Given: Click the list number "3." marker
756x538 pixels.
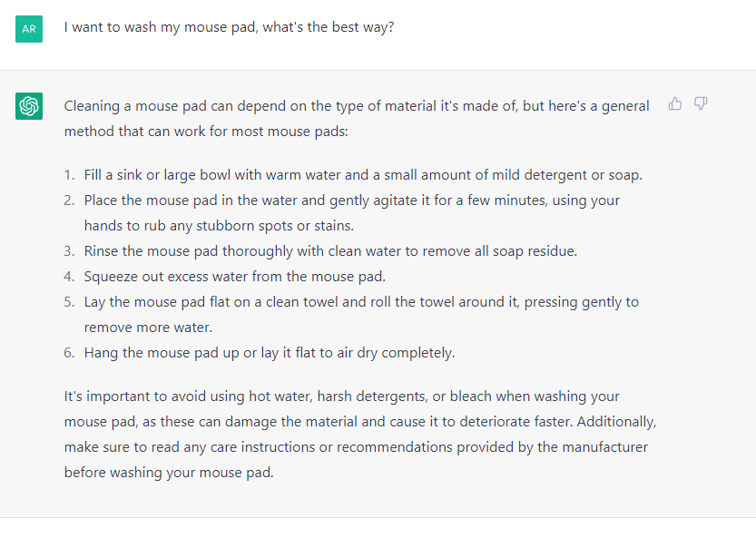Looking at the screenshot, I should (x=70, y=250).
